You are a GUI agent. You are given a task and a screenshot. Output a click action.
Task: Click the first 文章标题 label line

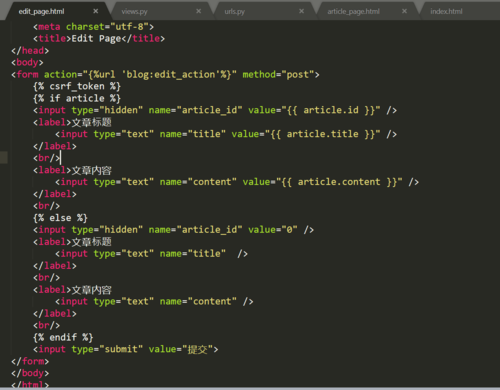coord(72,122)
